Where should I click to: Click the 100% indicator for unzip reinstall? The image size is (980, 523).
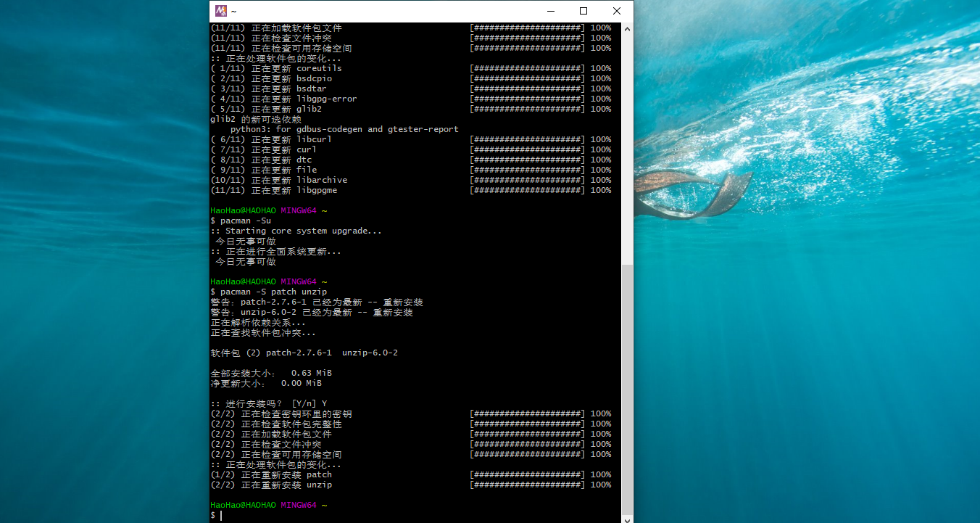coord(600,485)
